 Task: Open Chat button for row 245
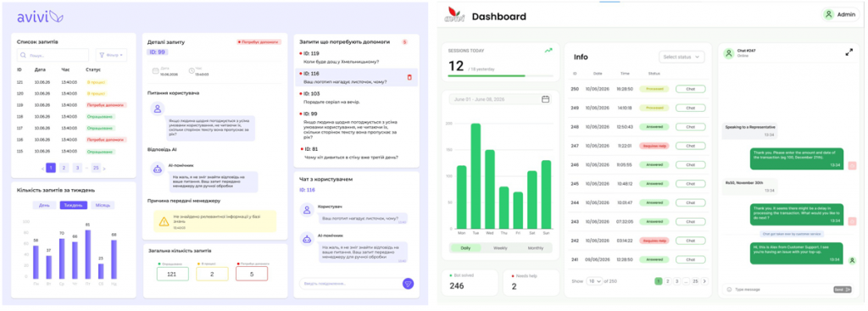[690, 184]
